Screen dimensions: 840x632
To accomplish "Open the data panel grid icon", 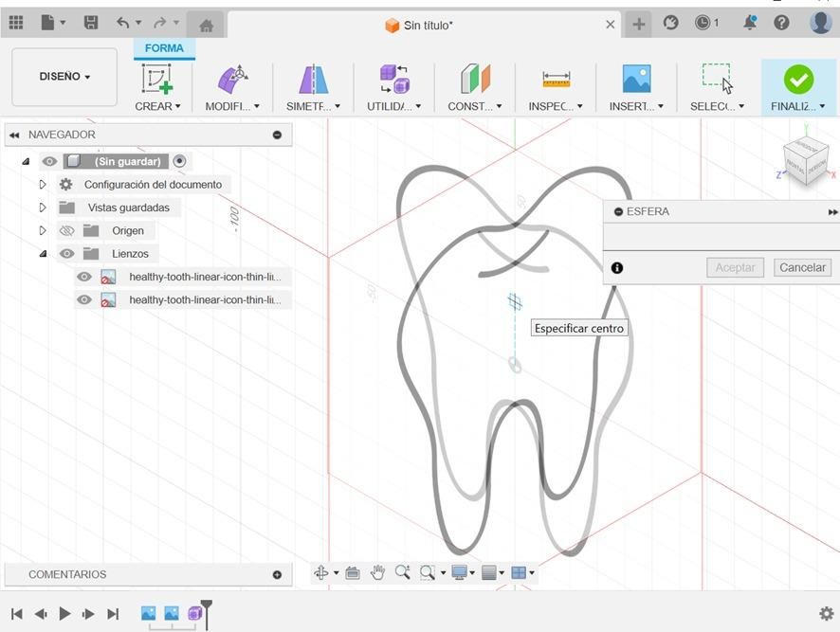I will click(16, 23).
